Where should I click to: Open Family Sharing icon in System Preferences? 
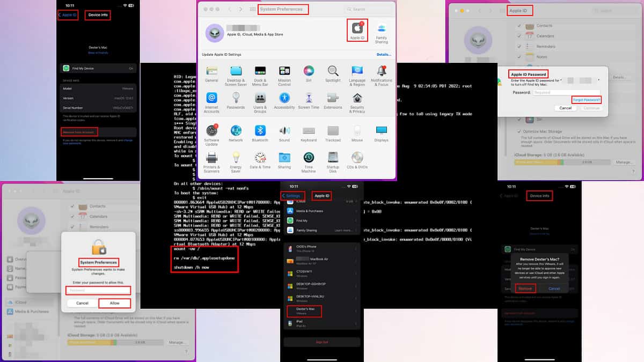(382, 33)
